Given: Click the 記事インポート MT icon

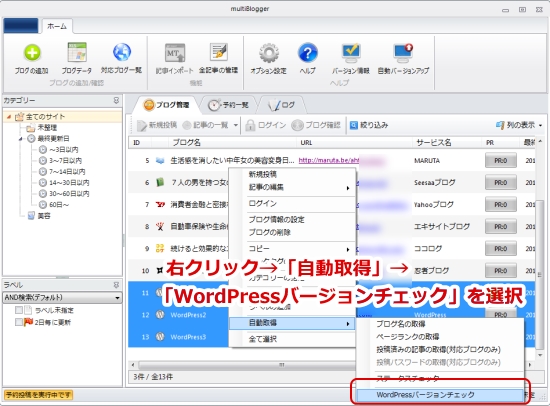Looking at the screenshot, I should point(175,53).
